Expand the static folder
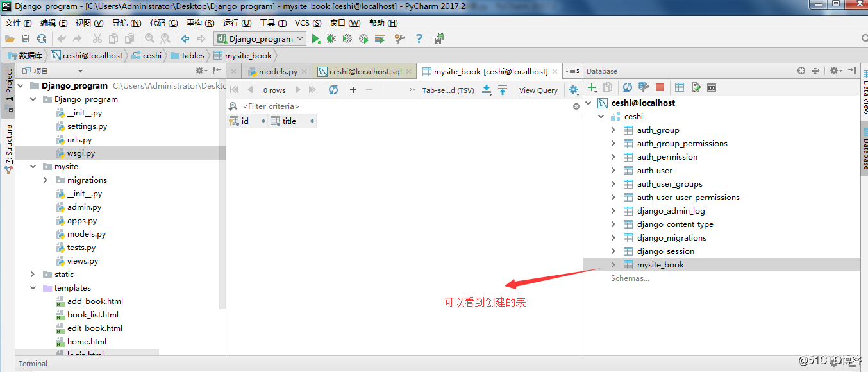Viewport: 868px width, 372px height. coord(33,275)
